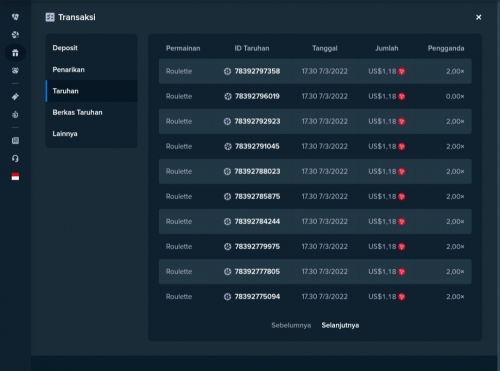
Task: Open bet ID 78392784244
Action: click(257, 221)
